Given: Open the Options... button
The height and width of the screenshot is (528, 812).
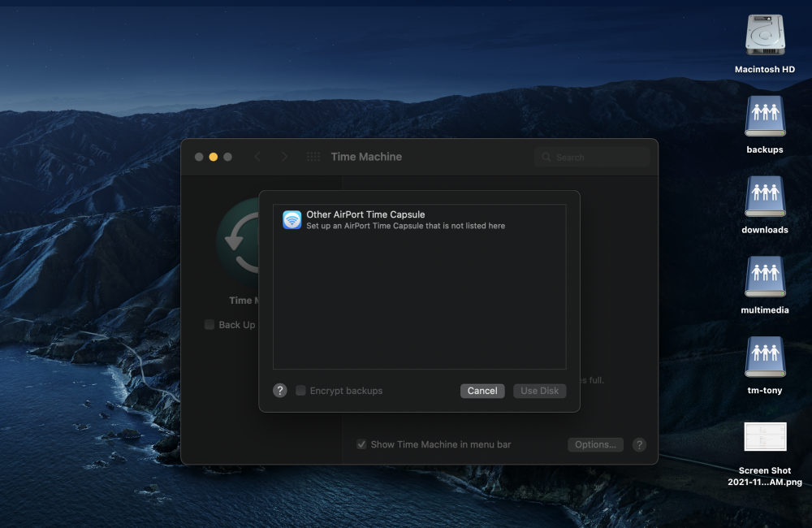Looking at the screenshot, I should point(595,444).
